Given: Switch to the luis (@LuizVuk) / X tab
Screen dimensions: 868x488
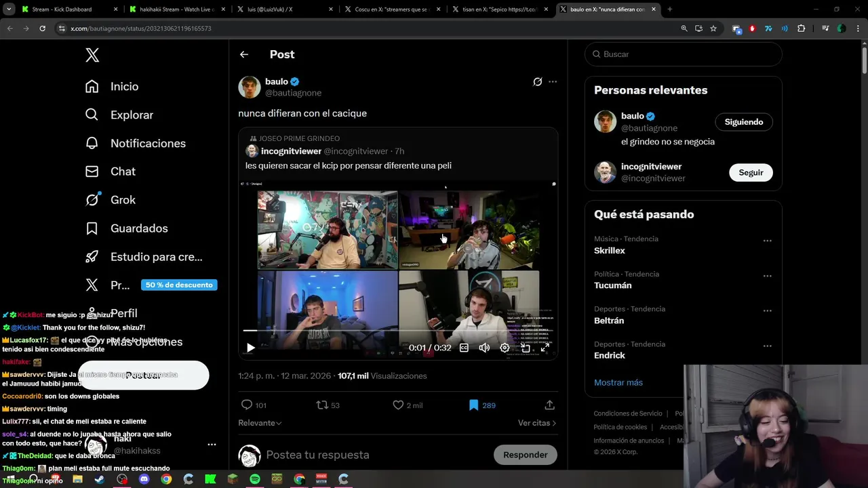Looking at the screenshot, I should [283, 9].
